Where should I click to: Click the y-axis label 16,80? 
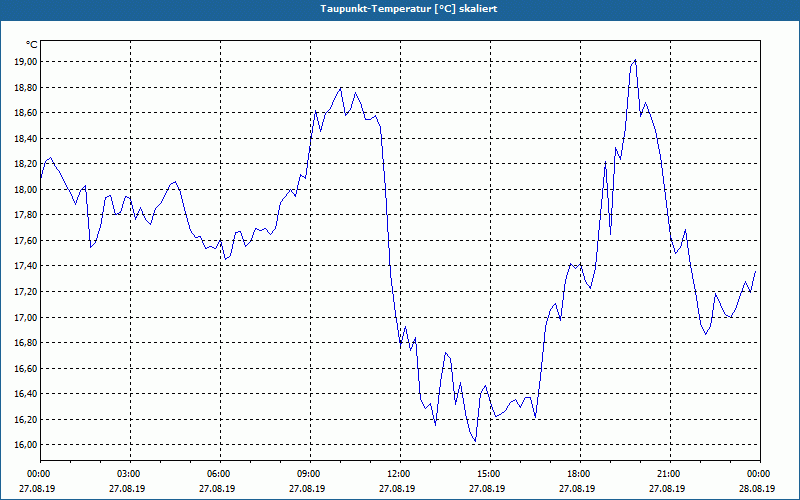(27, 343)
